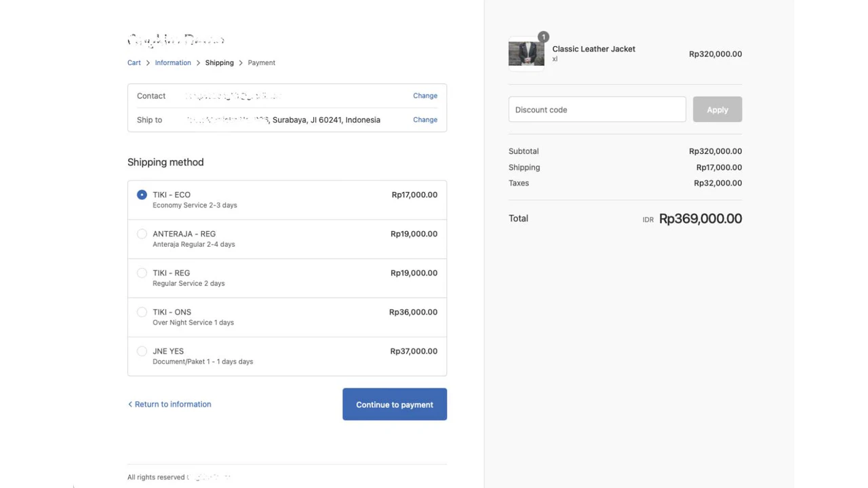
Task: Pick TIKI - ONS Over Night Service
Action: [142, 312]
